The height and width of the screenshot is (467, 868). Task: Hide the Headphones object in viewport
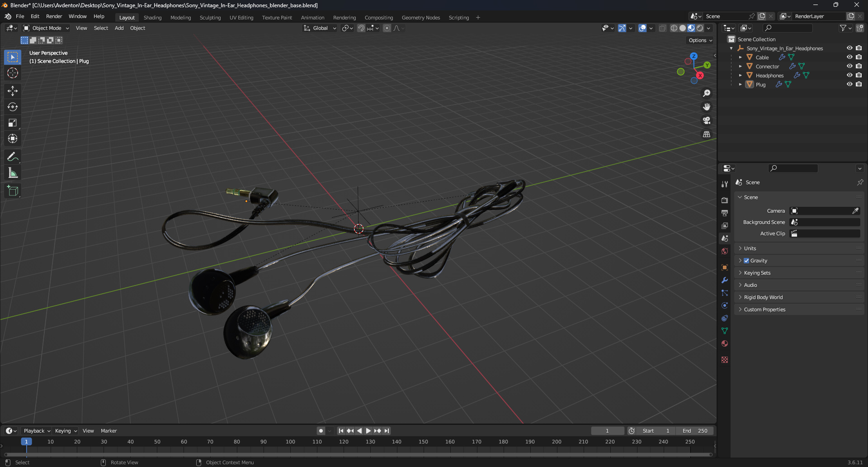pyautogui.click(x=849, y=75)
